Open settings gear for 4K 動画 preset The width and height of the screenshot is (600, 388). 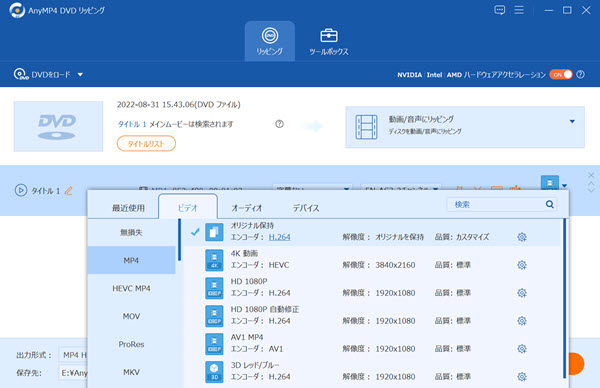[522, 265]
